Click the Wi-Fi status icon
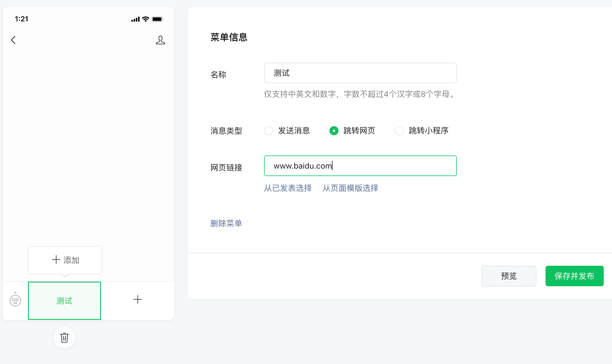This screenshot has height=364, width=612. [146, 19]
